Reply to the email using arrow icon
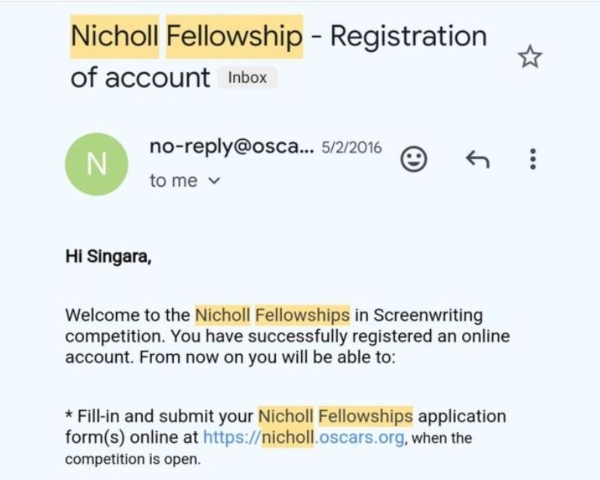 click(x=477, y=158)
